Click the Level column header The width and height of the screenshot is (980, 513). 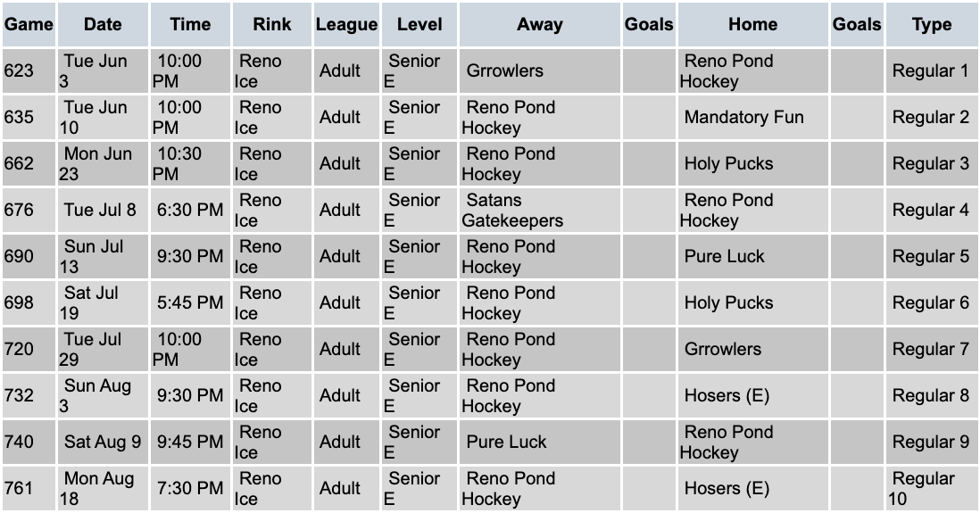[419, 25]
